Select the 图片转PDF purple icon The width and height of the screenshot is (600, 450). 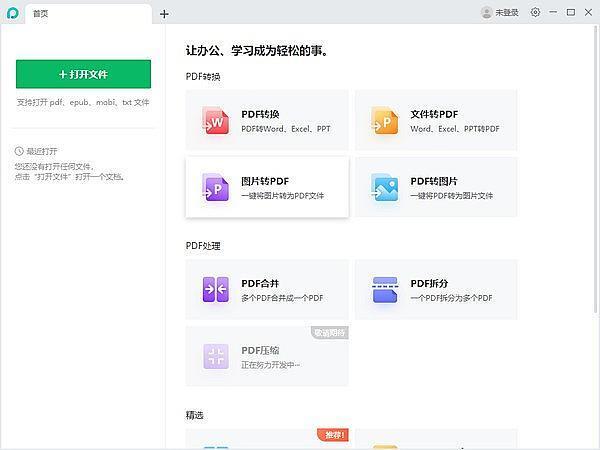215,187
